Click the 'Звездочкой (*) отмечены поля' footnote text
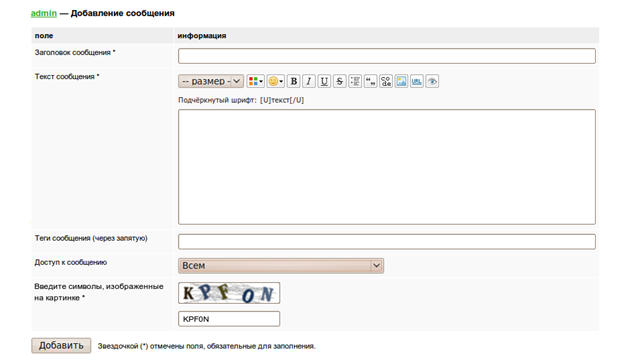The height and width of the screenshot is (360, 640). coord(207,346)
